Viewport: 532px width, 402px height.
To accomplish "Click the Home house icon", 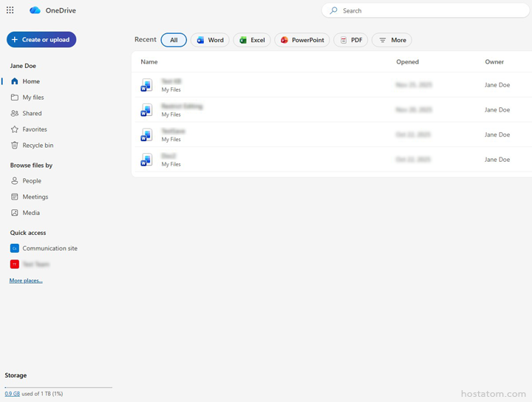I will tap(15, 81).
